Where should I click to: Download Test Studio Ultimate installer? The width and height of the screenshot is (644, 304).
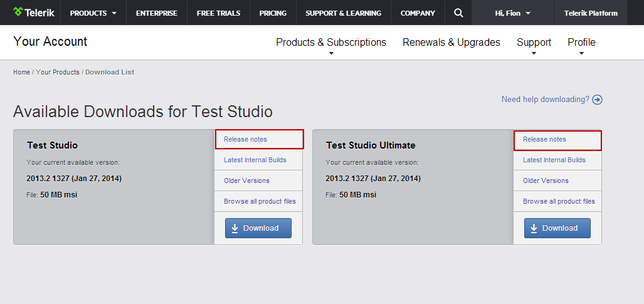click(557, 228)
